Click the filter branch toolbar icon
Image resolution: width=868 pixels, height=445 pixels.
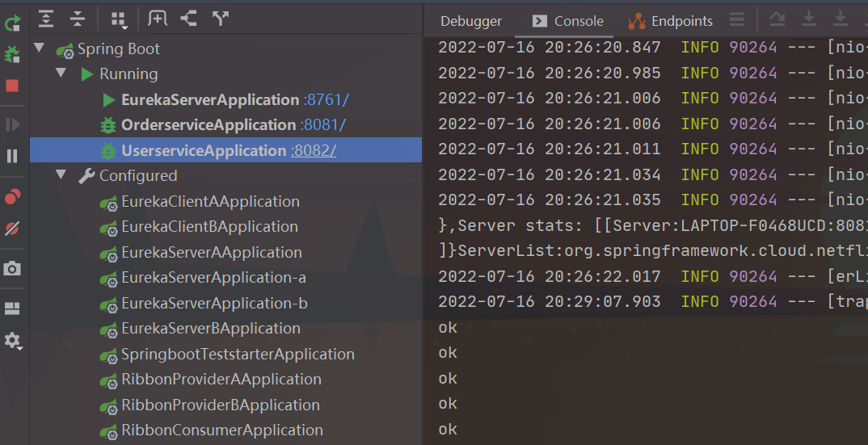pos(221,19)
